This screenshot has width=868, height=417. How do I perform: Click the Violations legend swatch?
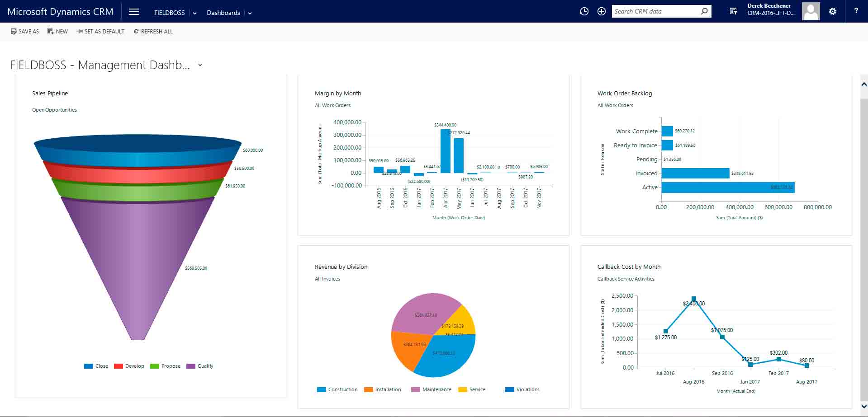[510, 389]
